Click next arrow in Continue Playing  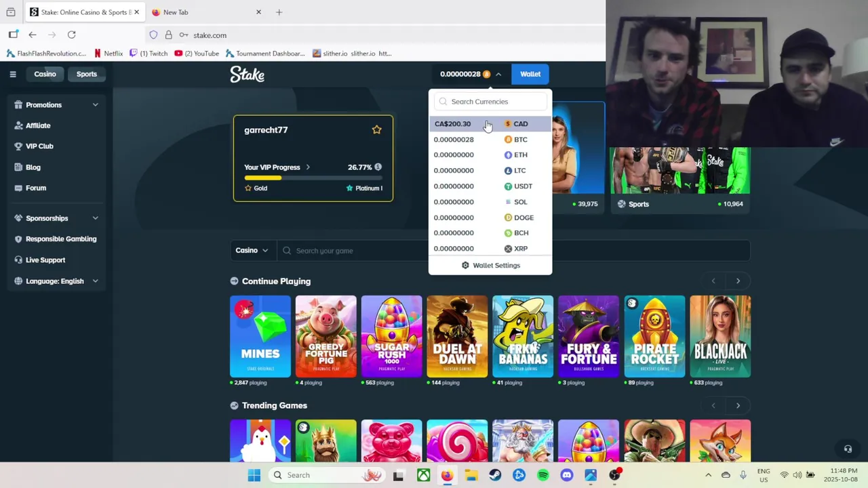[738, 281]
